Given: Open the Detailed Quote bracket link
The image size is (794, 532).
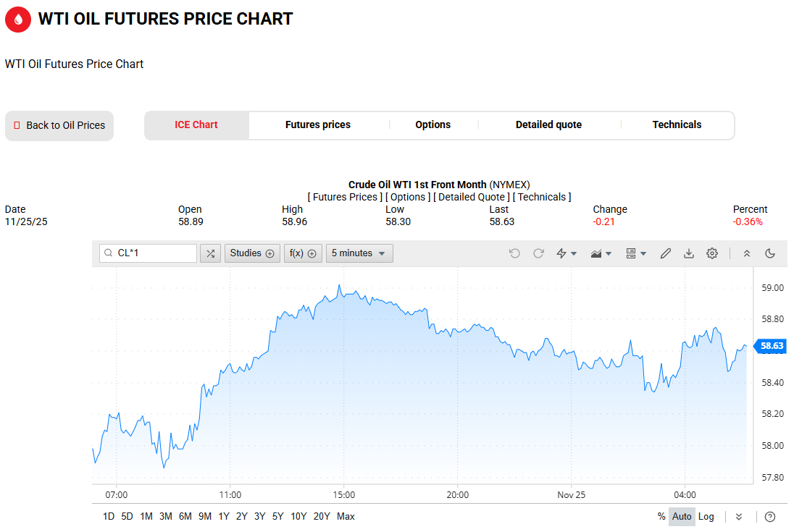Looking at the screenshot, I should coord(472,197).
